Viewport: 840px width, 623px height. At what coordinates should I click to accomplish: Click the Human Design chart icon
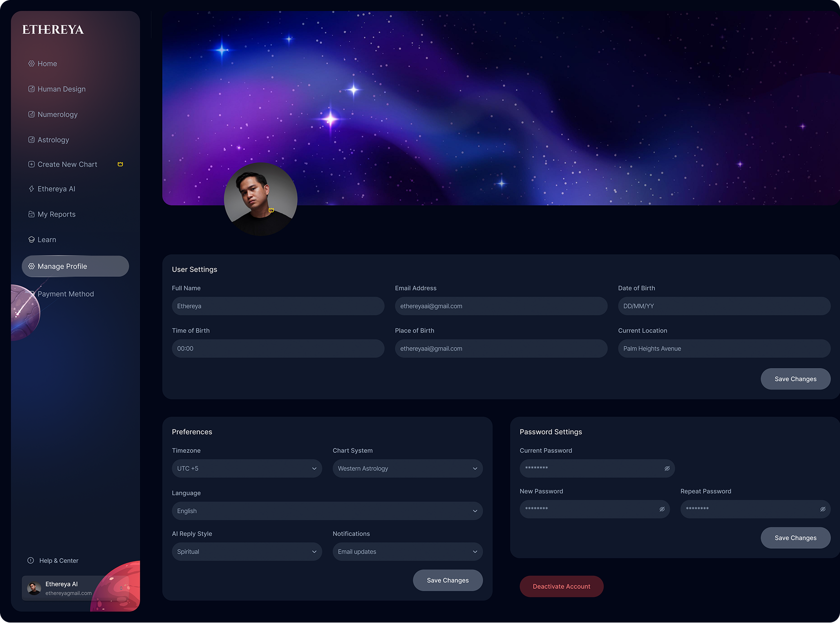32,89
